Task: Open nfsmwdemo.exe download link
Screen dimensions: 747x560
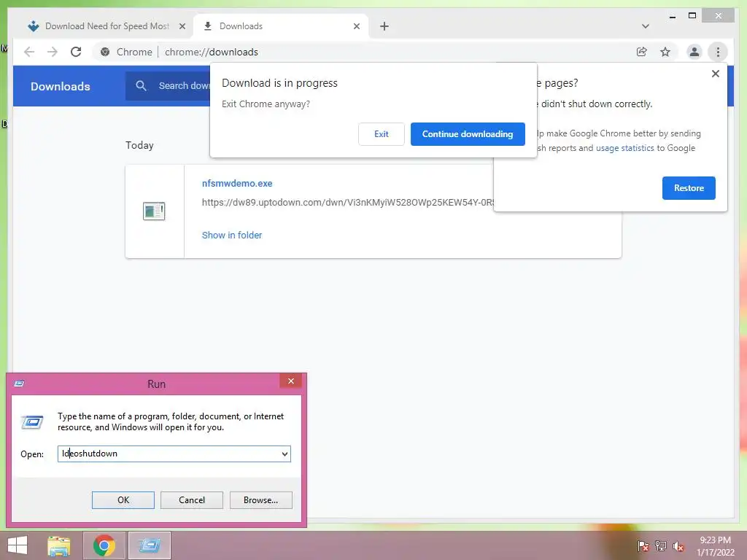Action: point(237,183)
